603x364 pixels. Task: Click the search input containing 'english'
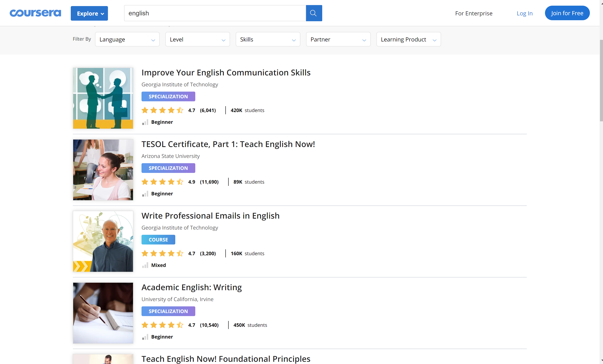[215, 13]
